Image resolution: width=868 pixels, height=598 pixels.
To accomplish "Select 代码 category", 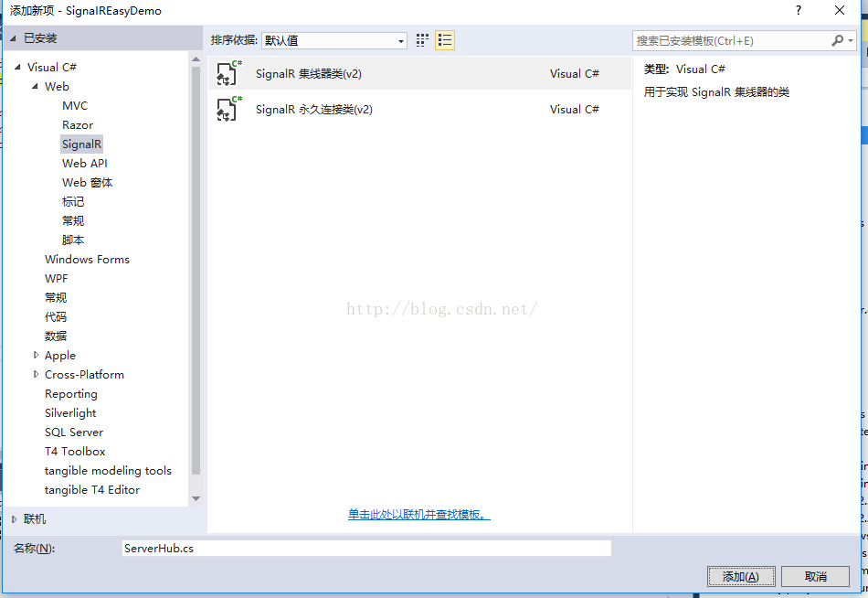I will coord(56,317).
